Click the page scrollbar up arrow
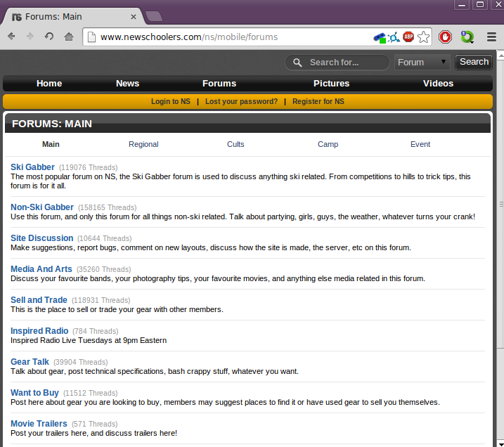 click(x=500, y=55)
